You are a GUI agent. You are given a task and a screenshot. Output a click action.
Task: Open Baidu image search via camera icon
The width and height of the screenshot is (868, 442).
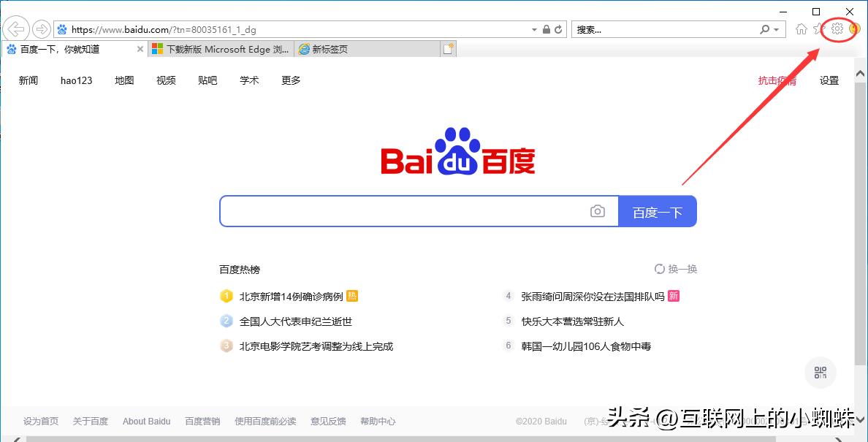pyautogui.click(x=598, y=211)
